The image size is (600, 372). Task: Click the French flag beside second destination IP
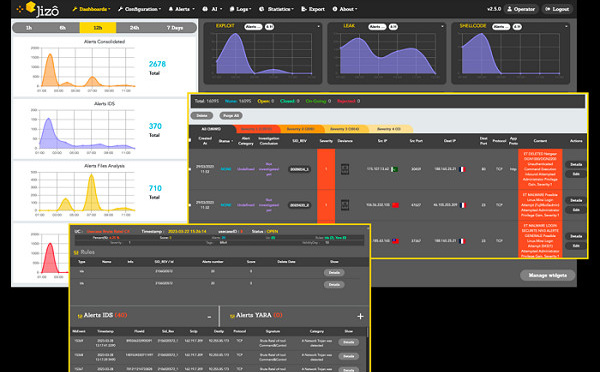click(x=462, y=205)
